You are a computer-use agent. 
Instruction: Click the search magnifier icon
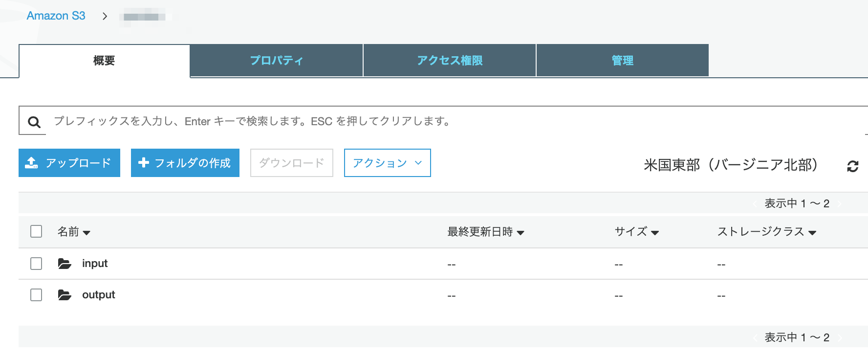pyautogui.click(x=34, y=122)
